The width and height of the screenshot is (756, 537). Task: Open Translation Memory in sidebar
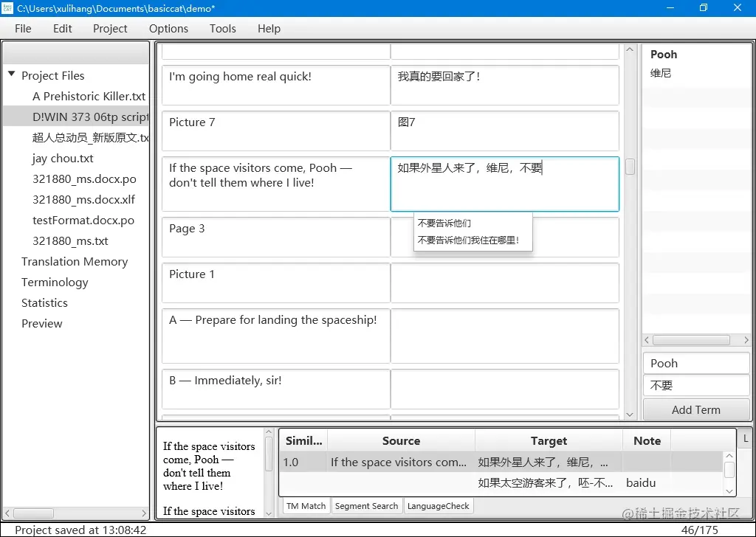pyautogui.click(x=75, y=262)
